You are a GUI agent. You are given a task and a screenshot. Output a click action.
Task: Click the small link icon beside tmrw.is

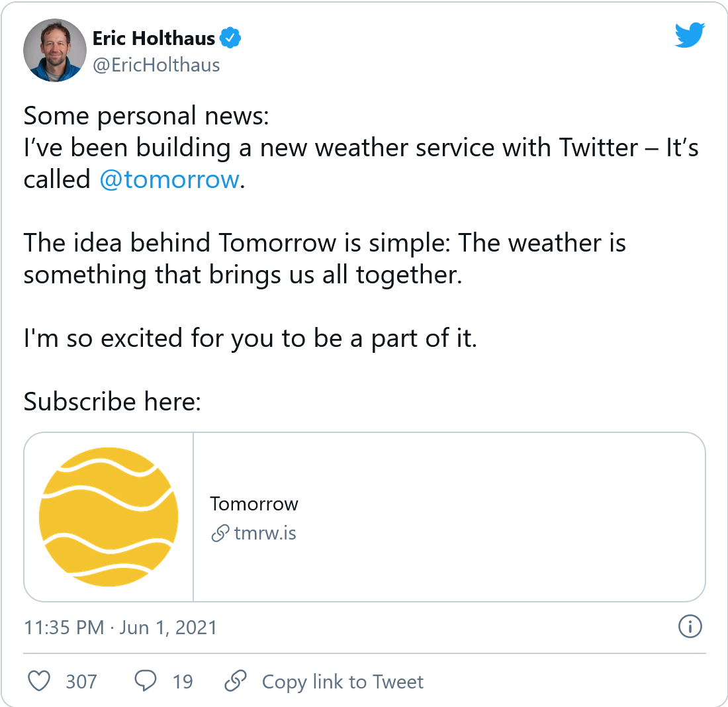point(220,534)
